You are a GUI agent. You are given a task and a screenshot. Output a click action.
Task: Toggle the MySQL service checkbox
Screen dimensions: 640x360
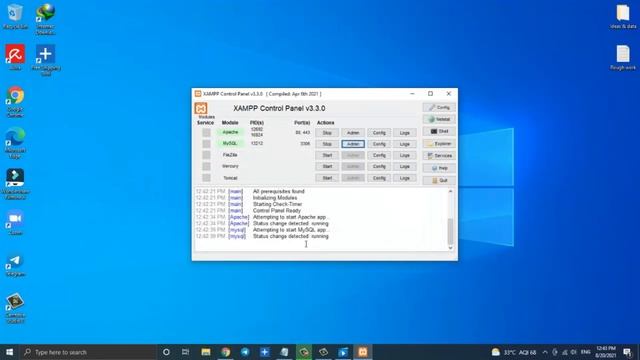206,144
